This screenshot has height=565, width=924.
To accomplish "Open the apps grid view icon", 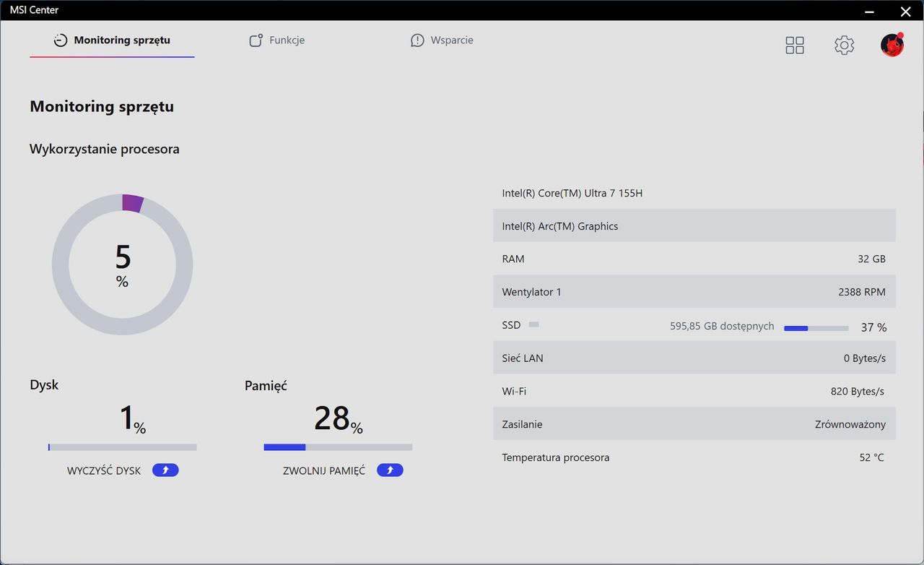I will (795, 46).
